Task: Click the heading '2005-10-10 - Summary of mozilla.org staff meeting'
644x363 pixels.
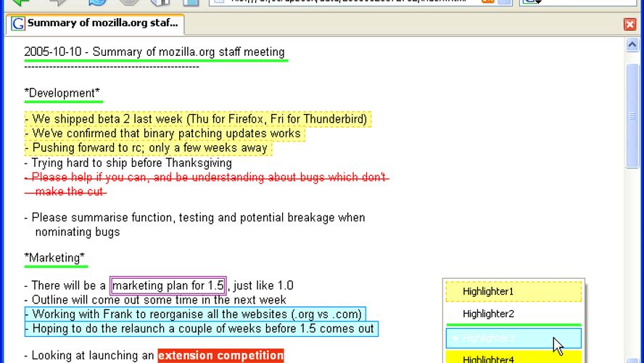Action: (154, 52)
